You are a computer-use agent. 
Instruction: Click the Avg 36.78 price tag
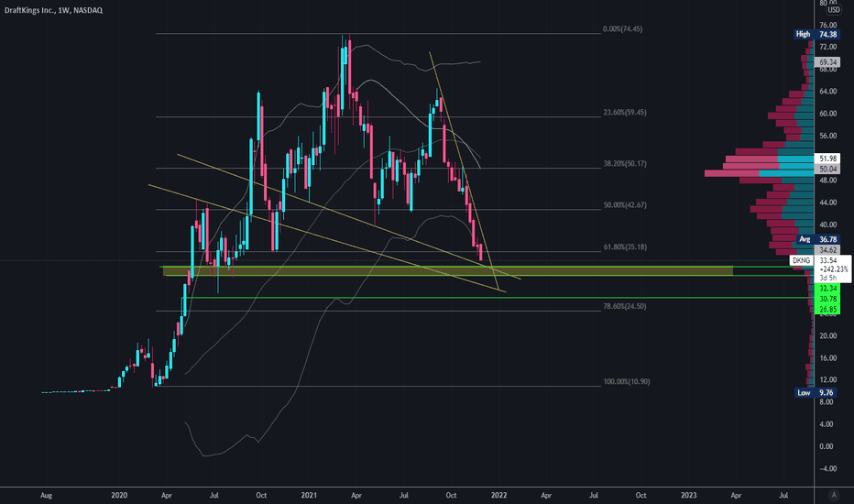pos(818,239)
